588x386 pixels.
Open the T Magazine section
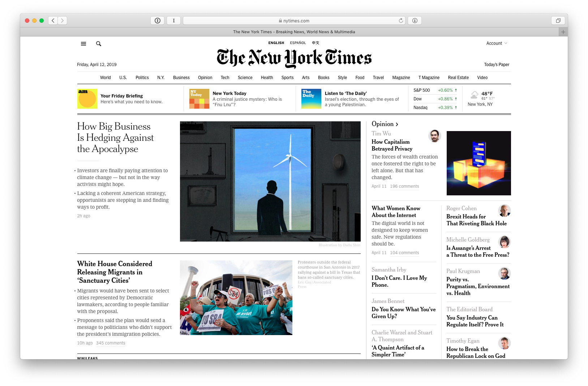point(429,78)
